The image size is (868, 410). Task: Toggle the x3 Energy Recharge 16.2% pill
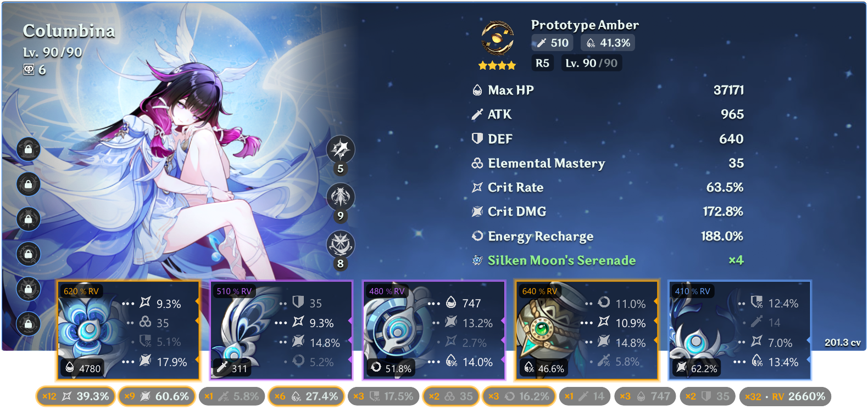coord(519,396)
